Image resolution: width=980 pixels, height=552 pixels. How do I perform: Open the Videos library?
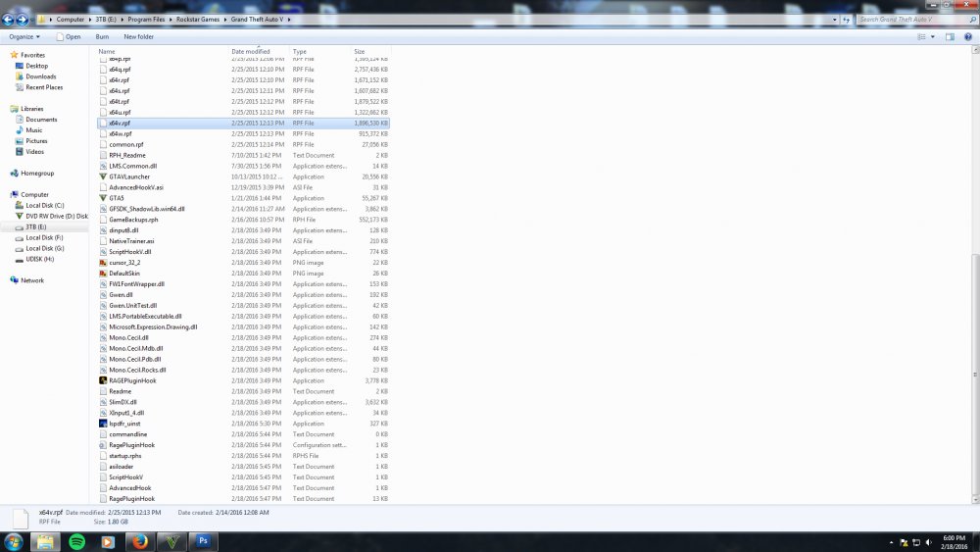point(34,151)
